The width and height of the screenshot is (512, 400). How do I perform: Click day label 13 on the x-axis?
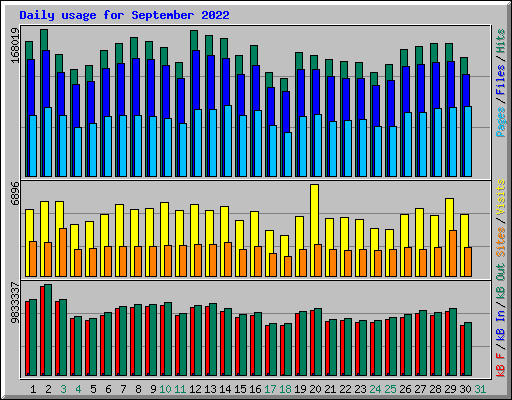click(x=210, y=389)
